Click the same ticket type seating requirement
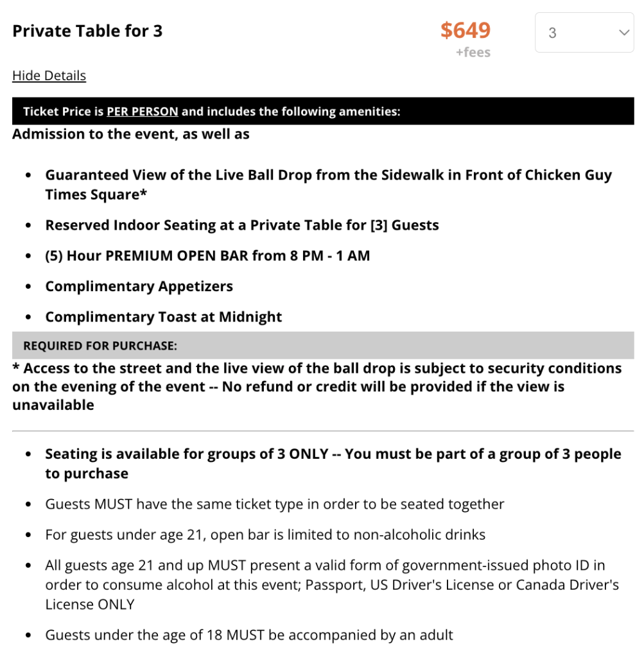The width and height of the screenshot is (644, 657). coord(275,504)
